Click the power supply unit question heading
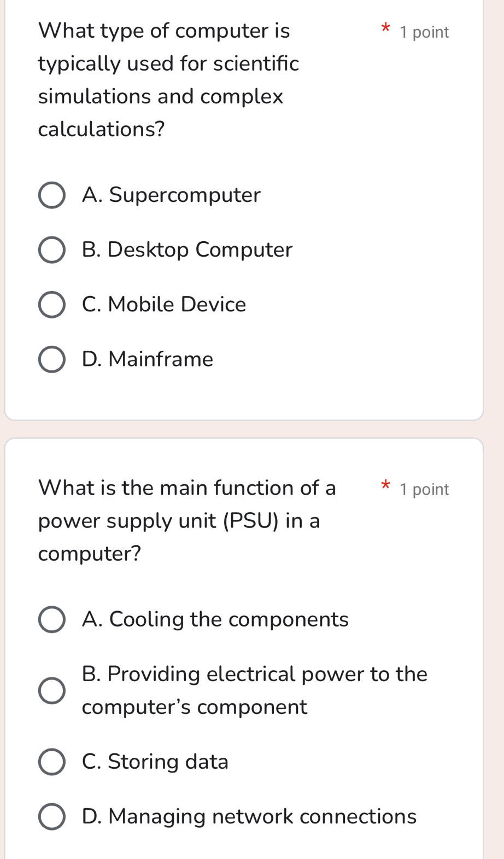Screen dimensions: 504x859 187,520
